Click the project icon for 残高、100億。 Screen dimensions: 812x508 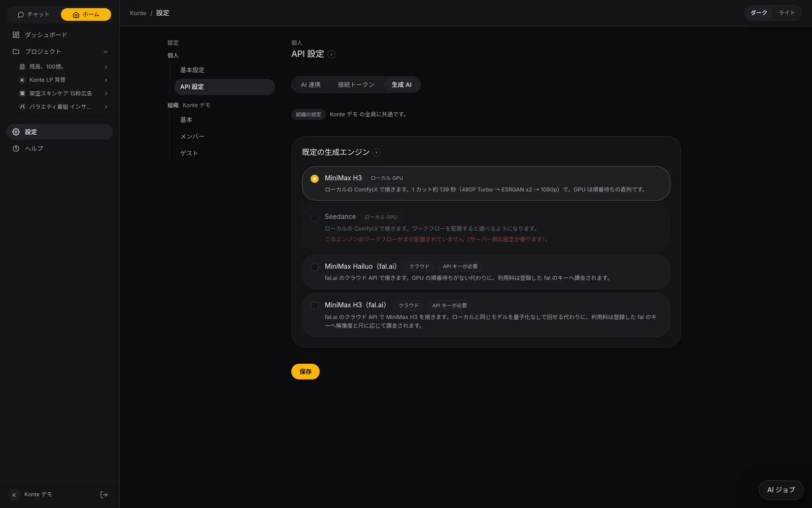click(22, 67)
